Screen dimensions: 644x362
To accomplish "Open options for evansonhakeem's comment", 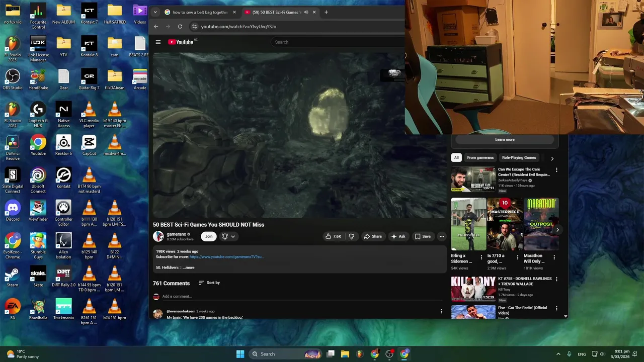I will [x=441, y=312].
